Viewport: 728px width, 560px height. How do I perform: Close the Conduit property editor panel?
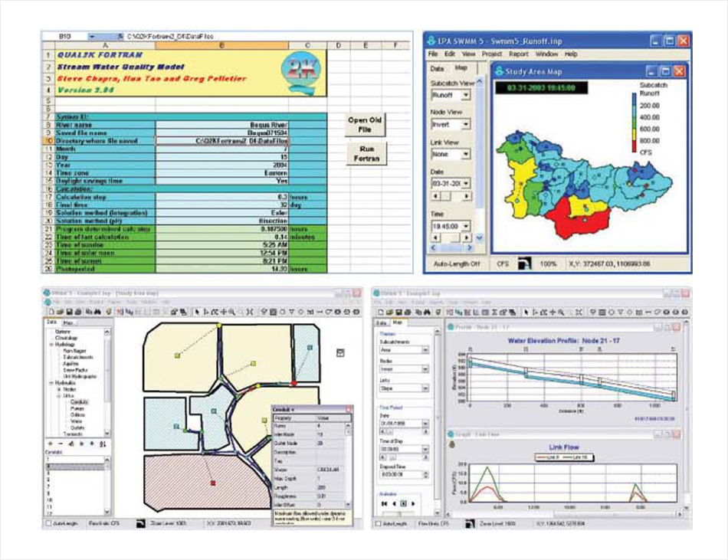348,409
